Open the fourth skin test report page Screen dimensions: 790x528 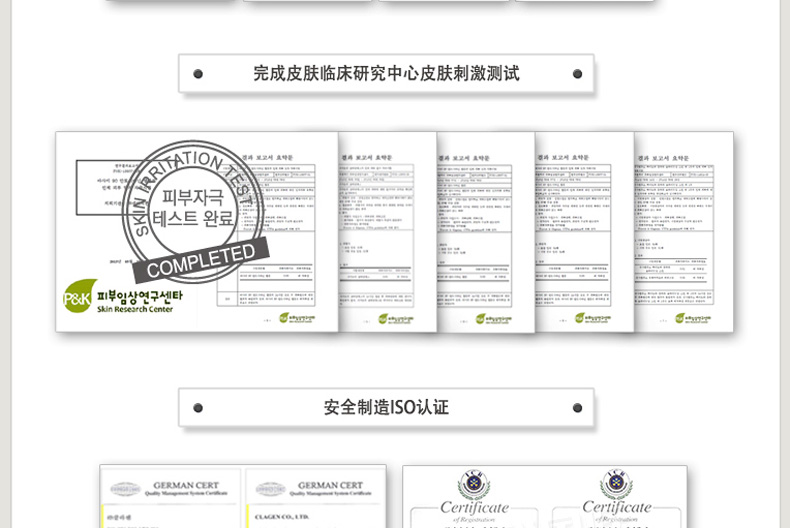point(584,230)
